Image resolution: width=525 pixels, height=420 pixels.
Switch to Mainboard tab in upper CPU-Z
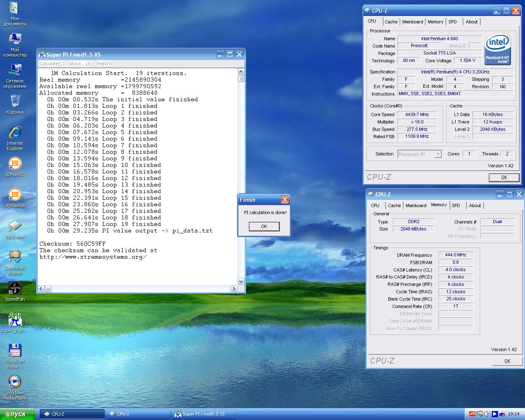(413, 22)
